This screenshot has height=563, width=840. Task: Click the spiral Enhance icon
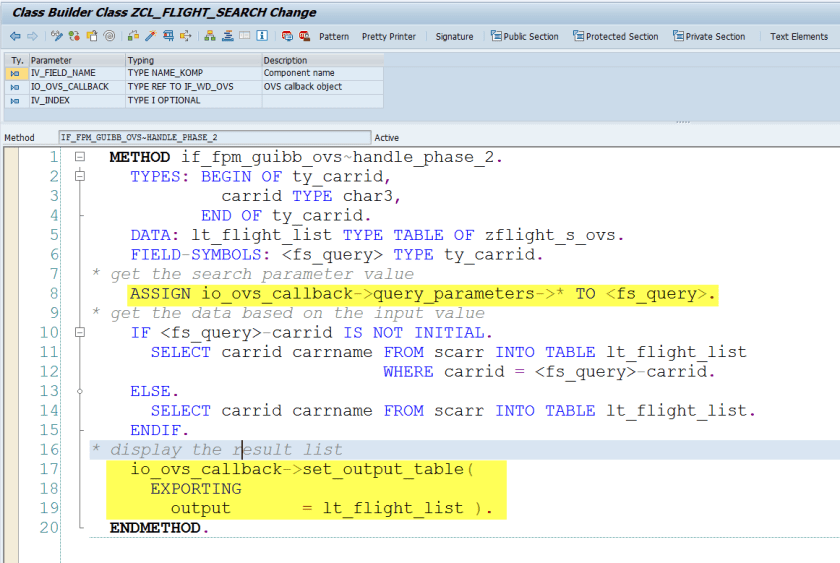tap(109, 36)
